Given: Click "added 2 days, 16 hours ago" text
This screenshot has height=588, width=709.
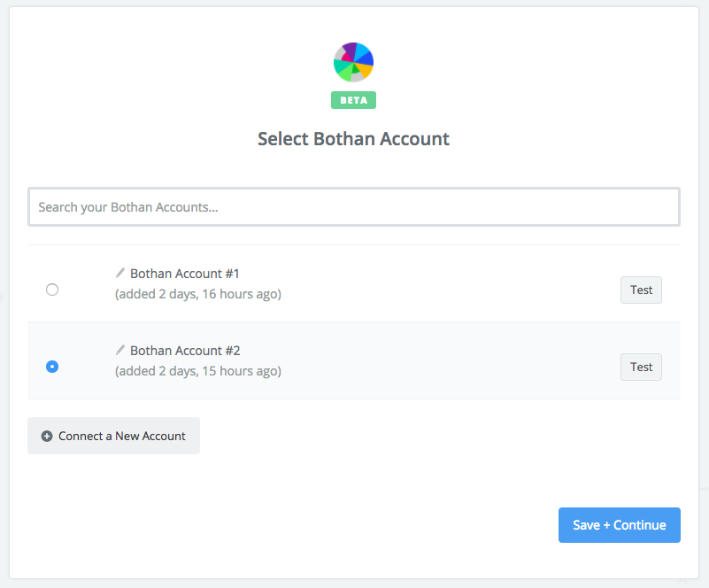Looking at the screenshot, I should 198,294.
